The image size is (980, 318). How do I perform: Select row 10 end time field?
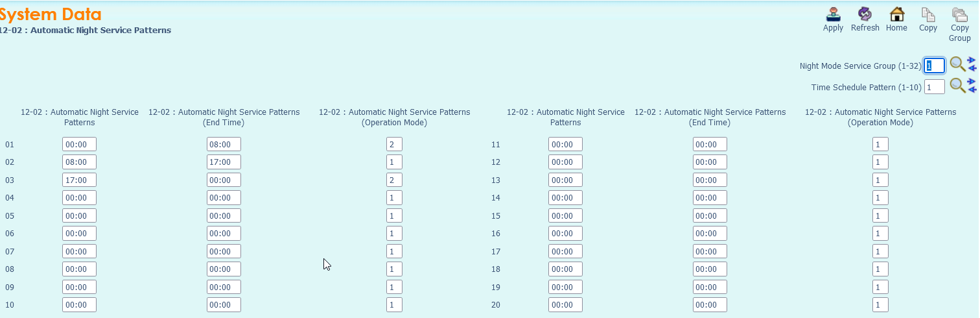coord(224,304)
